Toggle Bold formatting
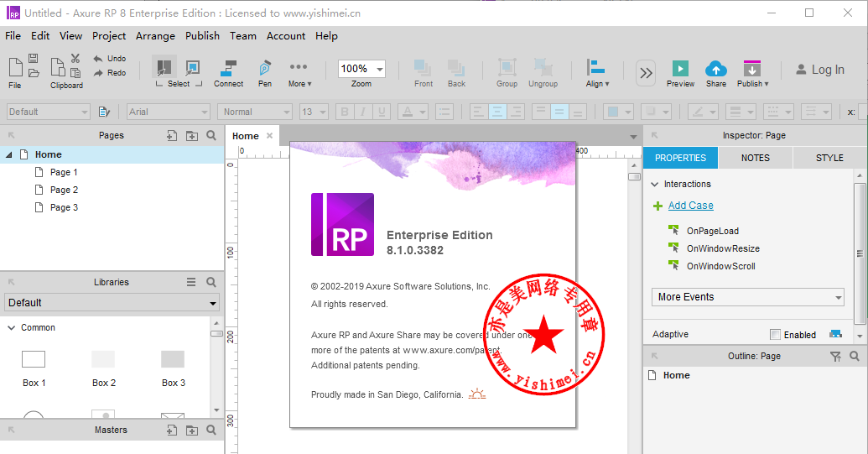 tap(345, 112)
